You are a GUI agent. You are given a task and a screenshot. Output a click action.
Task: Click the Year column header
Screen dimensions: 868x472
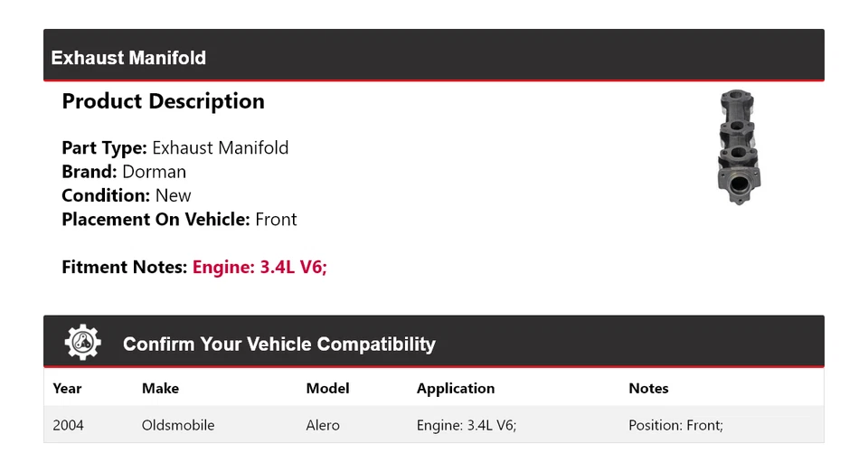click(67, 388)
